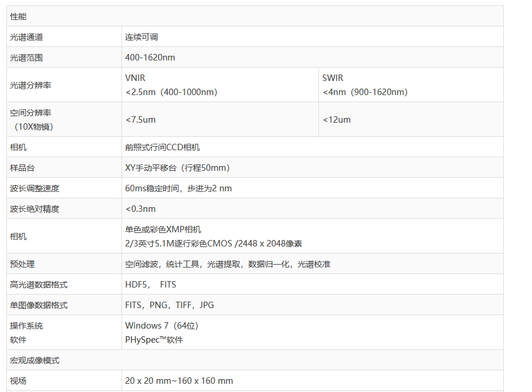The height and width of the screenshot is (392, 532).
Task: Select the <7.5um spatial resolution value
Action: pyautogui.click(x=141, y=120)
